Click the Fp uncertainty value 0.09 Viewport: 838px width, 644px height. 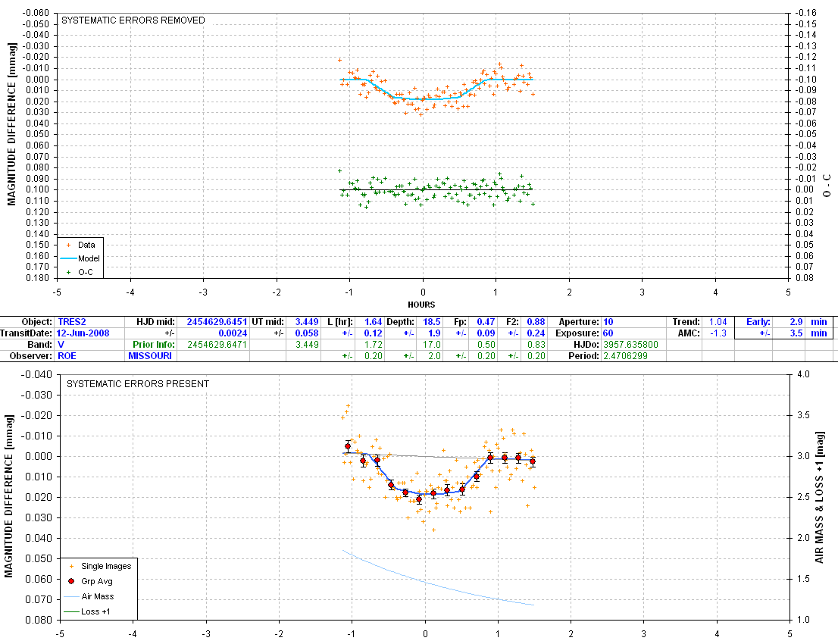(486, 333)
